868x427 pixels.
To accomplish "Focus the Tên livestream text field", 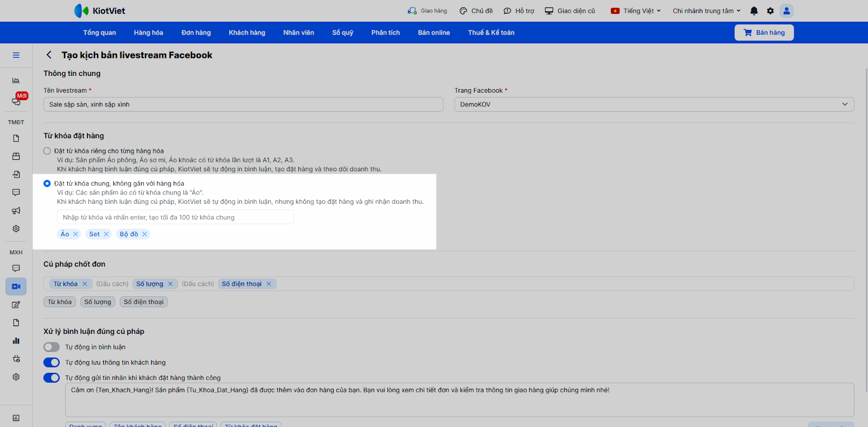I will 244,105.
